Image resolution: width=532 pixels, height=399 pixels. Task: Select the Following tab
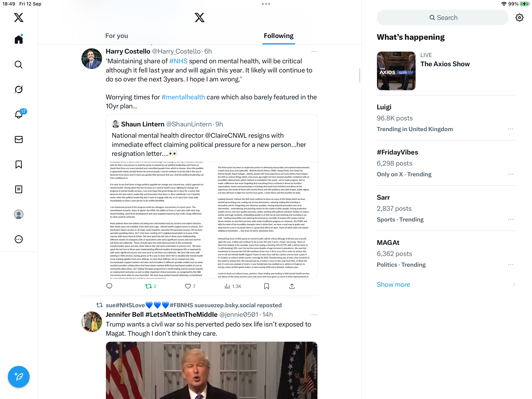point(278,36)
